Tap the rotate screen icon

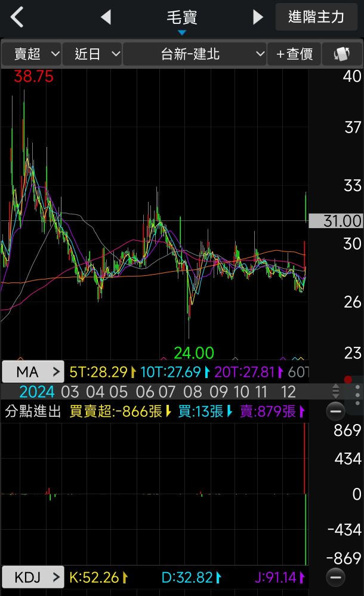[342, 54]
